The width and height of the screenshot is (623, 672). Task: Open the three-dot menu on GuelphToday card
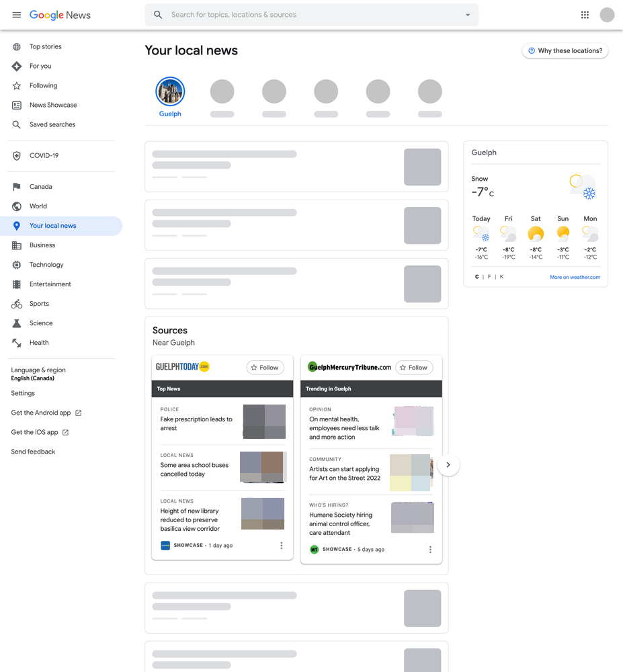[281, 545]
